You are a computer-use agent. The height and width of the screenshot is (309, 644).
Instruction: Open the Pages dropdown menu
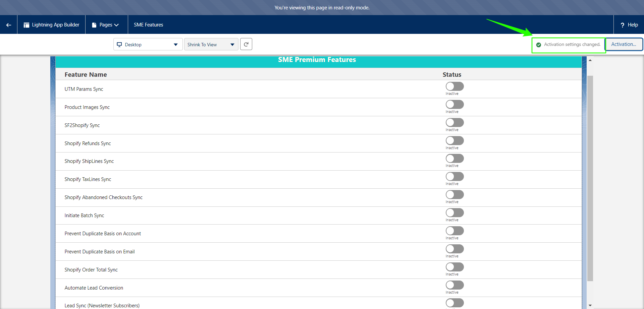click(x=106, y=25)
